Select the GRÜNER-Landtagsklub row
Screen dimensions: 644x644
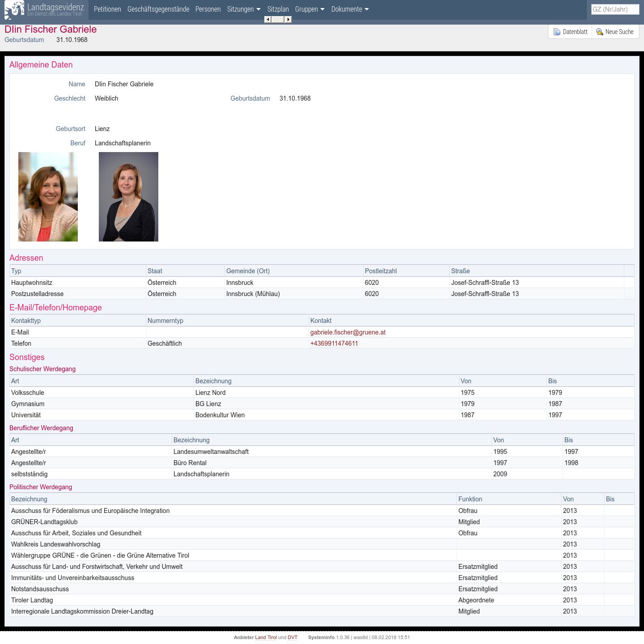click(x=322, y=522)
